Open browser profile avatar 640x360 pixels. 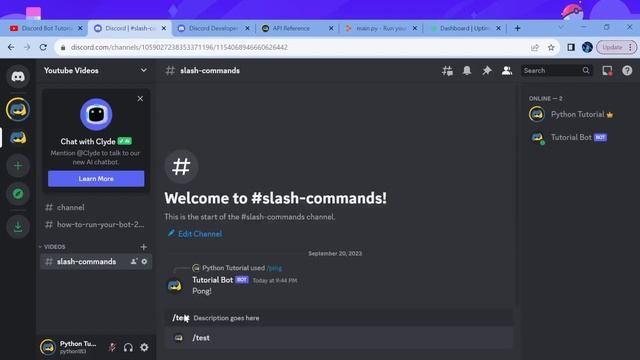[587, 47]
